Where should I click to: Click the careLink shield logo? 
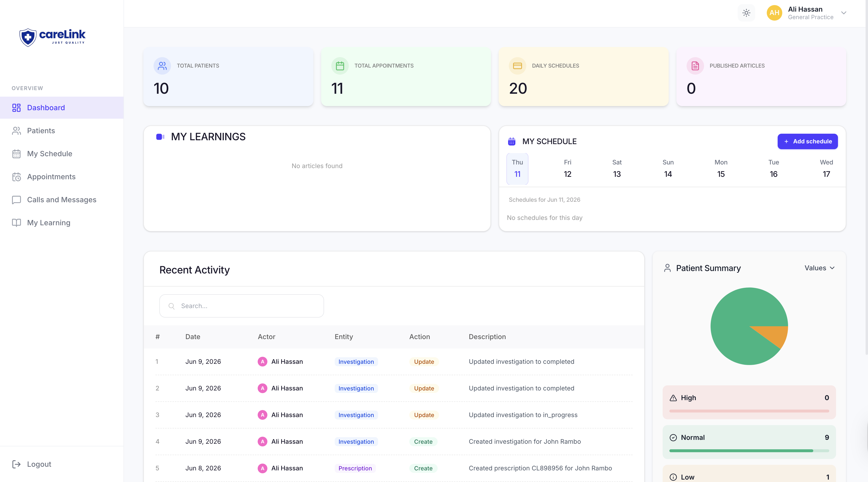pyautogui.click(x=28, y=37)
